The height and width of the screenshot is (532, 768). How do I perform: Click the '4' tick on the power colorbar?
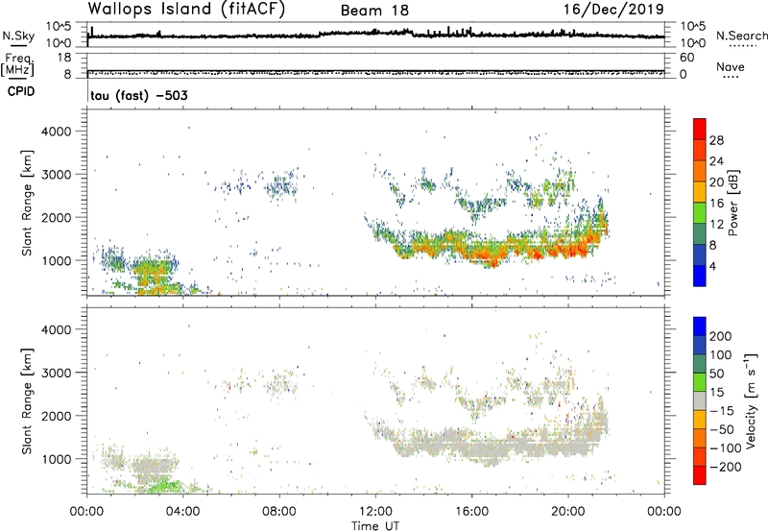click(x=712, y=266)
